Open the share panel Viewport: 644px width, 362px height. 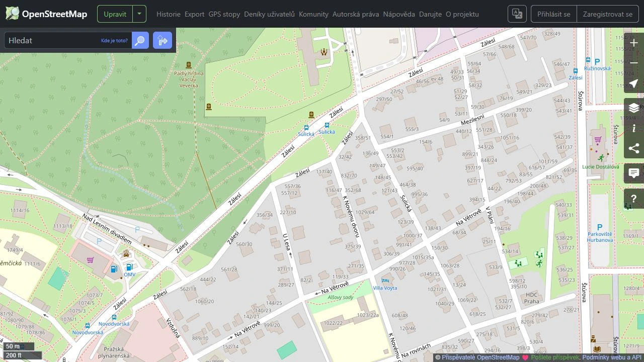point(634,148)
